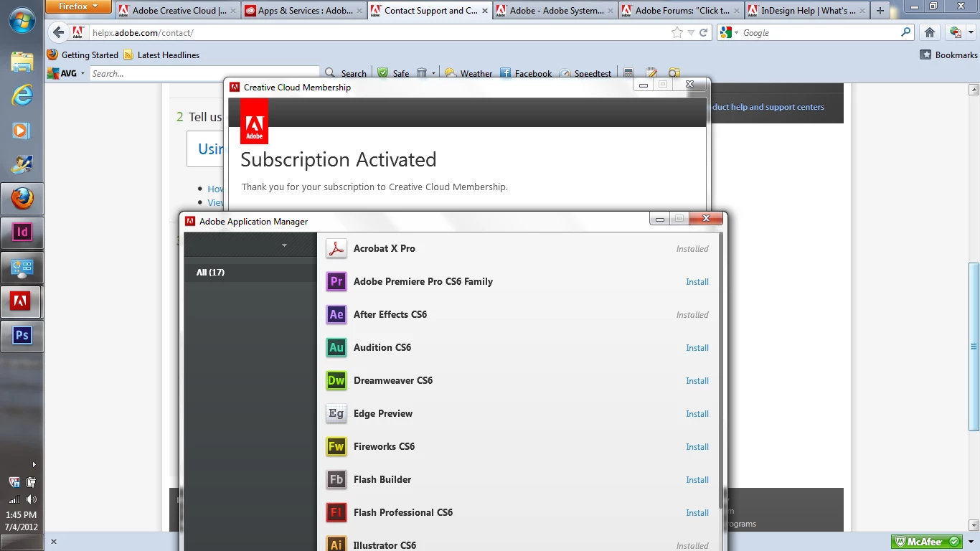This screenshot has height=551, width=980.
Task: Click the Flash Professional Fl icon
Action: (x=336, y=512)
